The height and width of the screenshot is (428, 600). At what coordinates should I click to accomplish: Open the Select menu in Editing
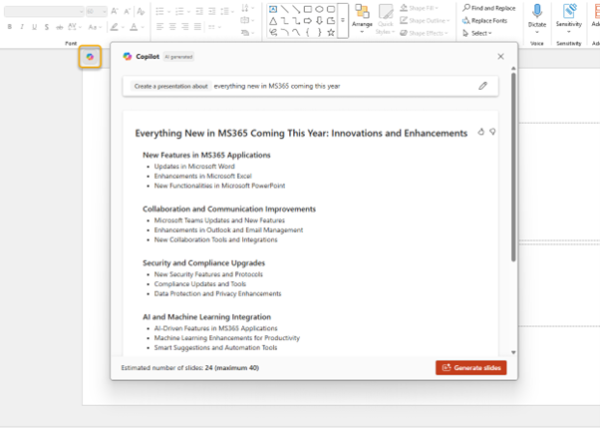tap(477, 33)
